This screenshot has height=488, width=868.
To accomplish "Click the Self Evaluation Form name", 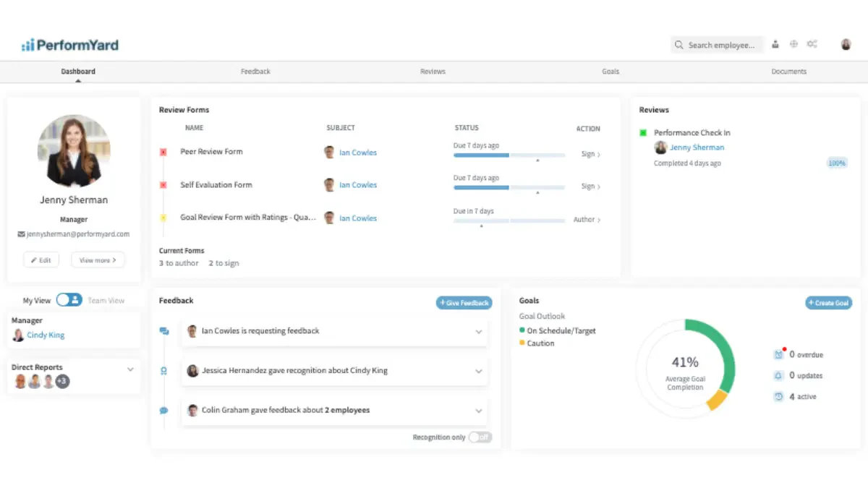I will 216,185.
